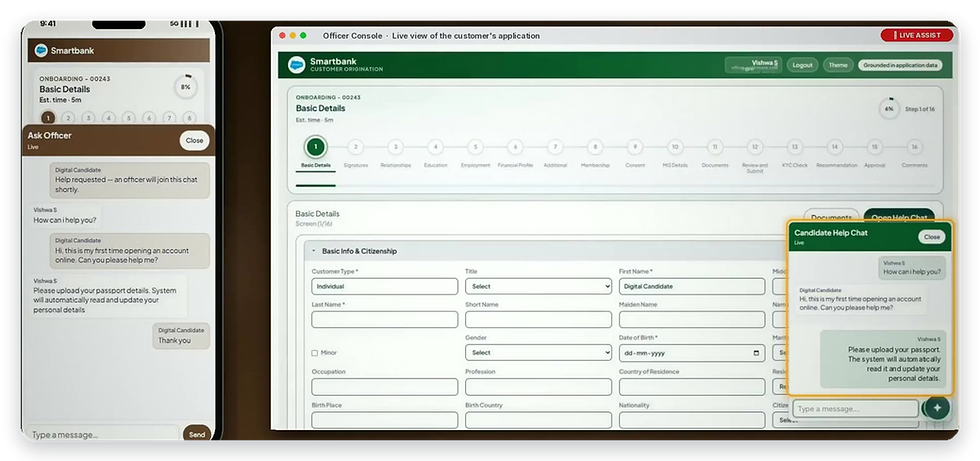The image size is (980, 461).
Task: Click the Country of Residence input field
Action: click(692, 387)
